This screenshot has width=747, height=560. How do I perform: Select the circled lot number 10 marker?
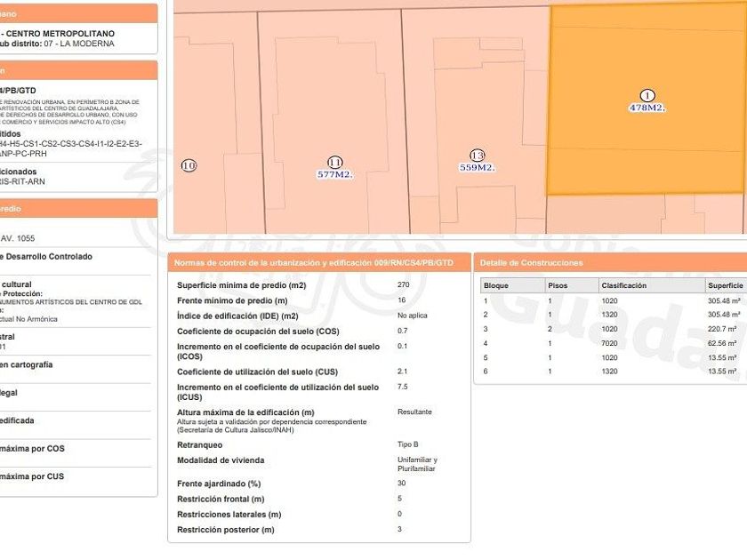click(x=189, y=165)
